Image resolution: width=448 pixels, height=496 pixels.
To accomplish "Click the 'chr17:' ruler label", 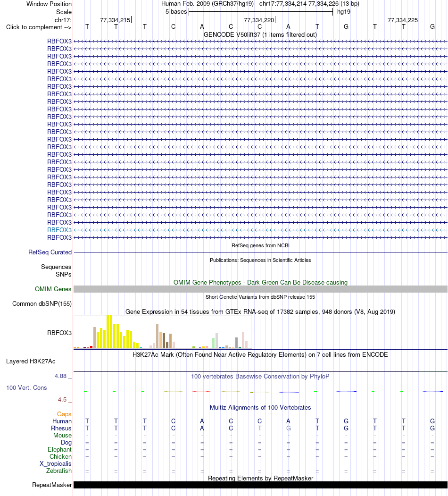I will click(x=63, y=20).
